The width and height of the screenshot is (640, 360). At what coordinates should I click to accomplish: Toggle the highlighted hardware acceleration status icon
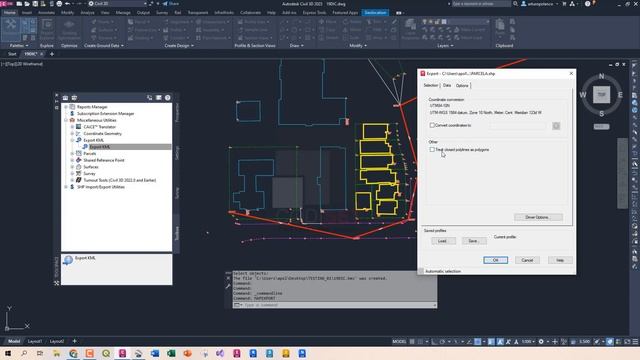point(609,342)
